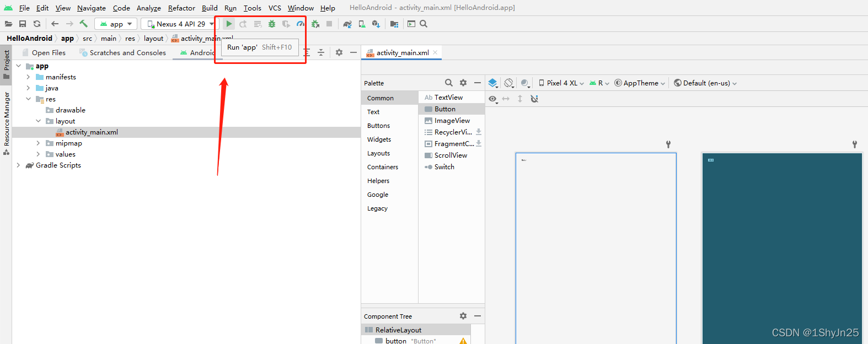This screenshot has height=344, width=868.
Task: Click the Run Anything toolbar icon
Action: tap(411, 24)
